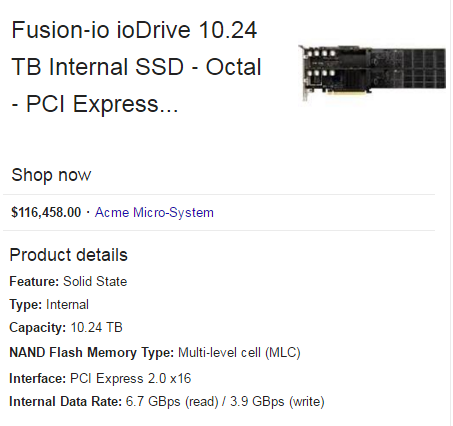Image resolution: width=453 pixels, height=426 pixels.
Task: Click the Product details heading
Action: [68, 255]
